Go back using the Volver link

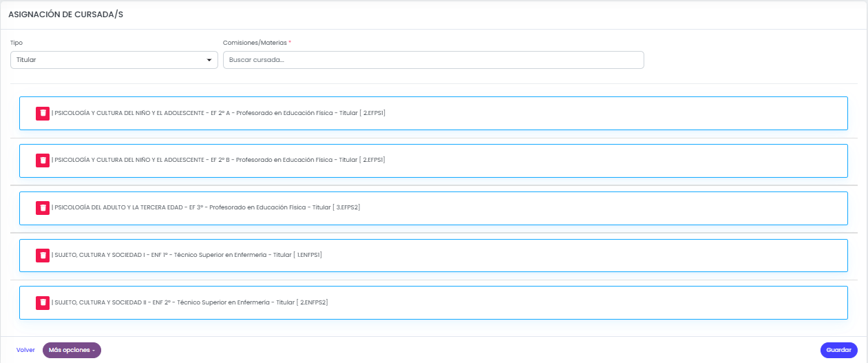pos(25,350)
